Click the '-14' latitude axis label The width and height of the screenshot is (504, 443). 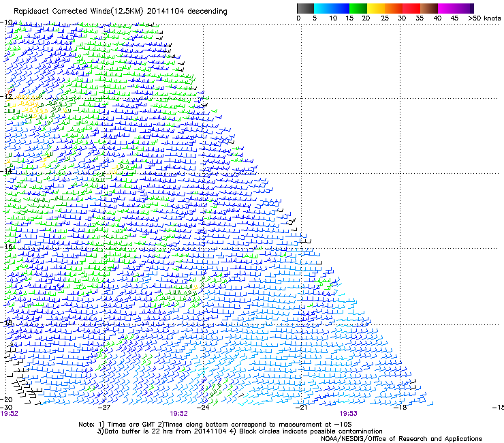pyautogui.click(x=6, y=171)
